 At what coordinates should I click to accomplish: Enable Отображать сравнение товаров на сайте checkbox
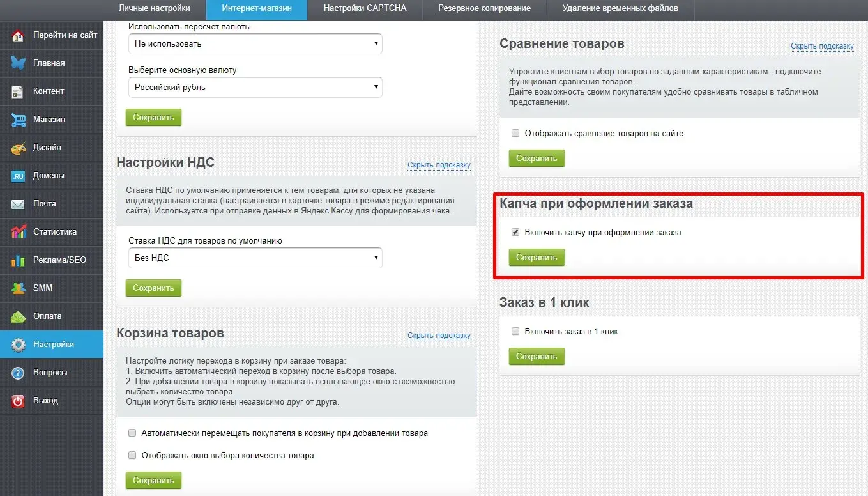click(x=515, y=134)
